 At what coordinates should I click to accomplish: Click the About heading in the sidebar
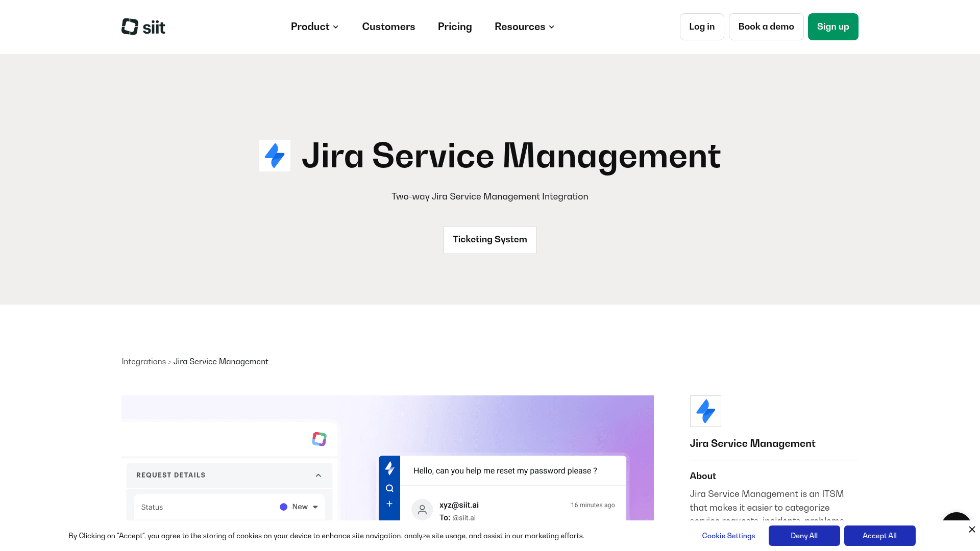[703, 476]
